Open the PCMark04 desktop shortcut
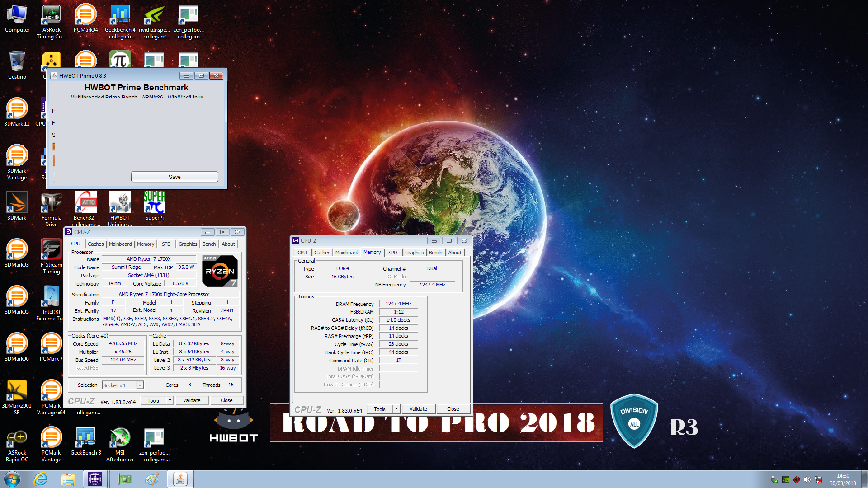 click(x=86, y=19)
